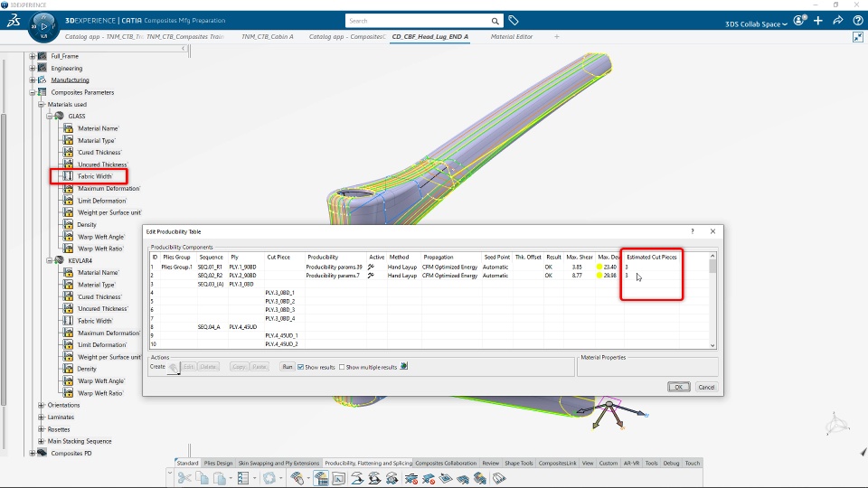Click the tree list icon in bottom toolbar

click(x=243, y=478)
